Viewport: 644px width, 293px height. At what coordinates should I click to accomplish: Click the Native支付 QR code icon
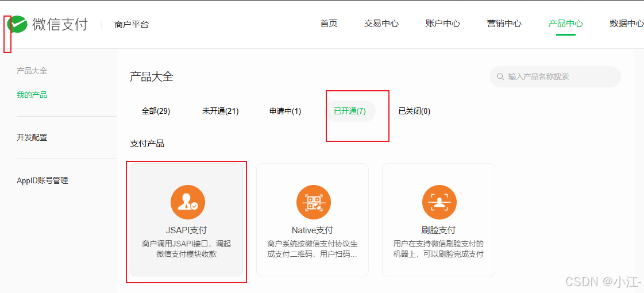tap(313, 202)
